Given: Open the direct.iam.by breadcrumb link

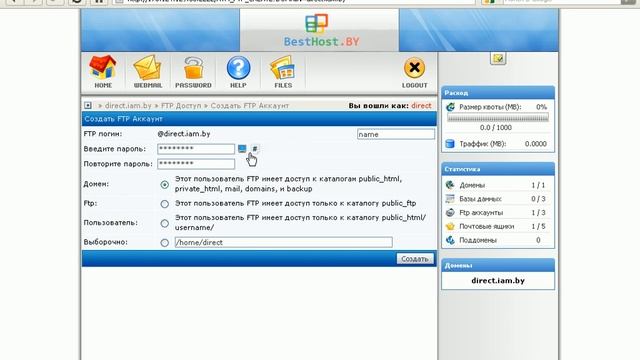Looking at the screenshot, I should (128, 105).
